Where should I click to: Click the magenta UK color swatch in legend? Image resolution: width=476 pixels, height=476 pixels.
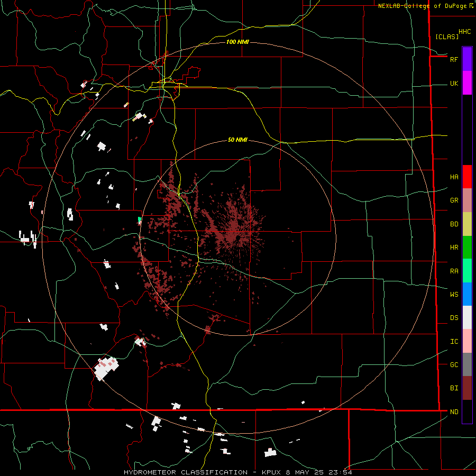(x=467, y=83)
